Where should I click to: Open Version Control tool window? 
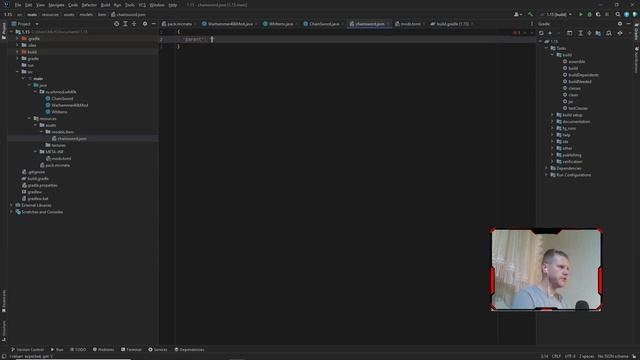[x=27, y=349]
